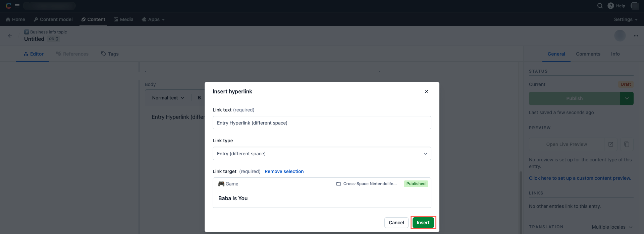The height and width of the screenshot is (234, 644).
Task: Open the Help question mark icon
Action: (x=610, y=6)
